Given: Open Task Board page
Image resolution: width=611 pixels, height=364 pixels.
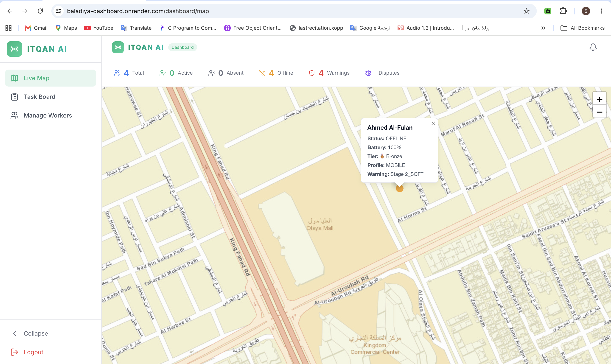Looking at the screenshot, I should [51, 97].
